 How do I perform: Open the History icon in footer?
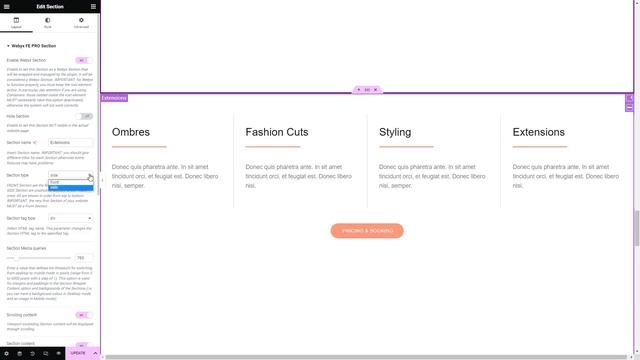point(33,353)
